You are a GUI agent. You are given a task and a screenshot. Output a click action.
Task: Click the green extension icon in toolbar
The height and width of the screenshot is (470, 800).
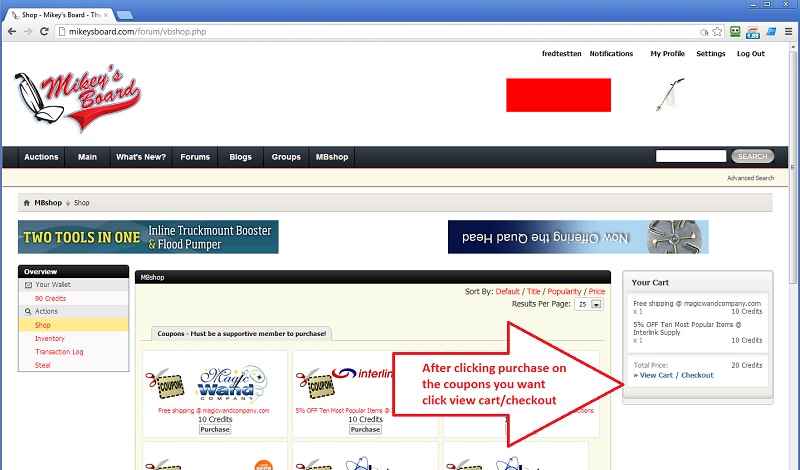point(735,32)
